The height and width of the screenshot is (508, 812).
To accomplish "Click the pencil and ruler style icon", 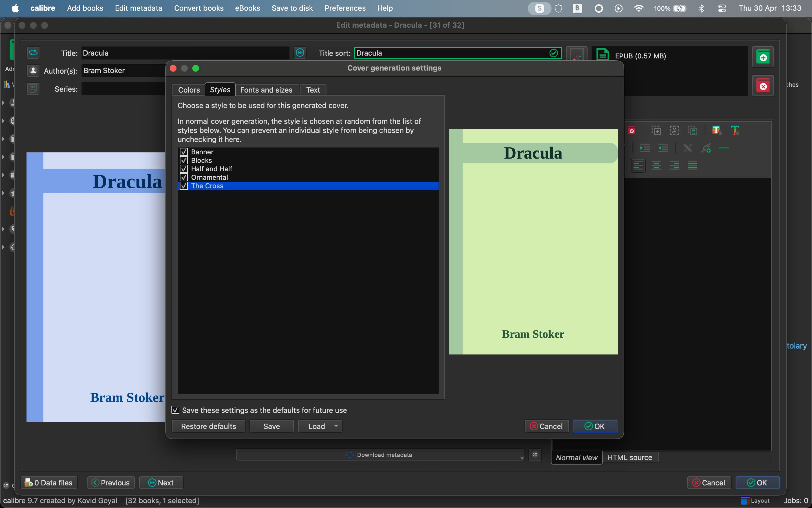I will point(688,148).
